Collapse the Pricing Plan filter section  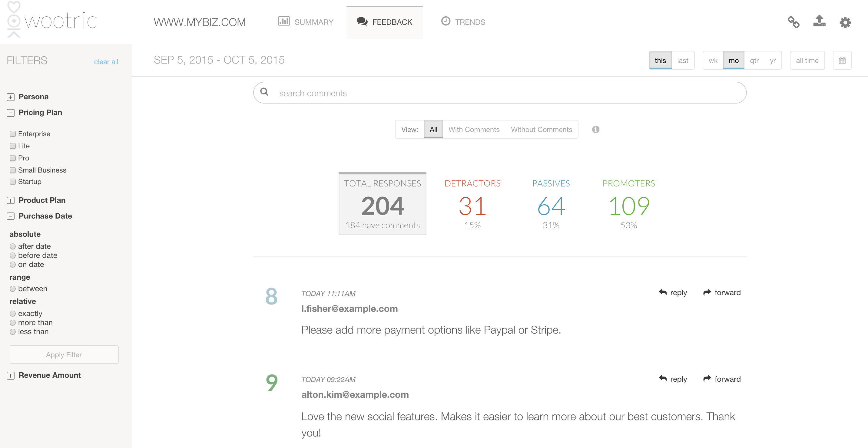(11, 113)
